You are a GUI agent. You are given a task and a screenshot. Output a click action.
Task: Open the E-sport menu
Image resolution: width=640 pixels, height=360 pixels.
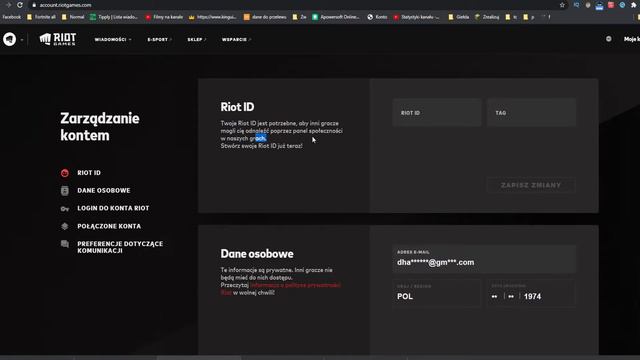coord(159,40)
